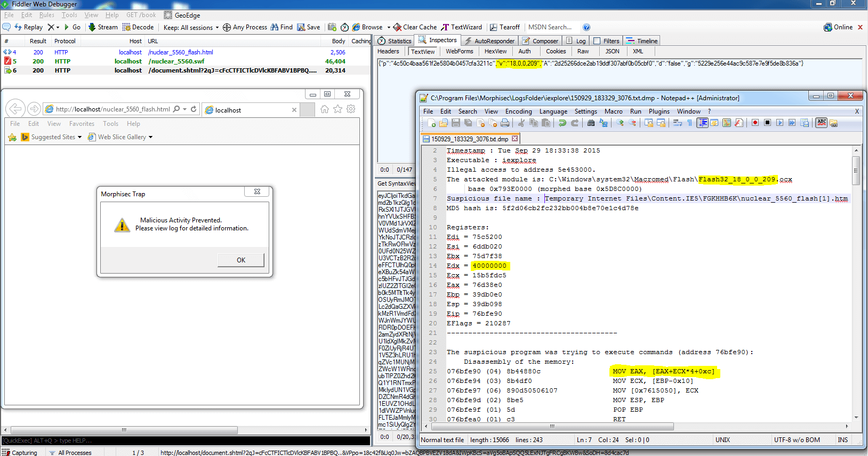Open Fiddler Rules menu

click(47, 15)
